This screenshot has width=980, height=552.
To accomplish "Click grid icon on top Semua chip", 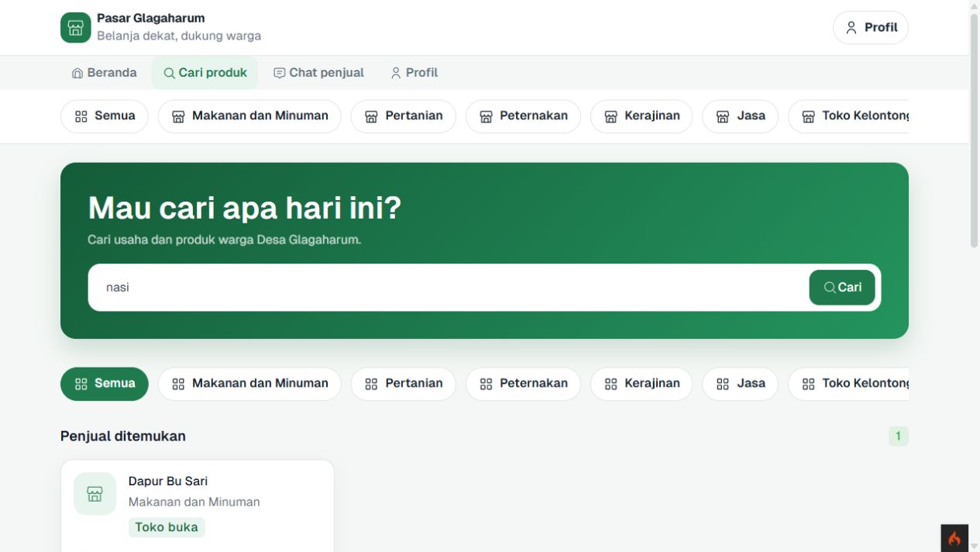I will [x=81, y=116].
